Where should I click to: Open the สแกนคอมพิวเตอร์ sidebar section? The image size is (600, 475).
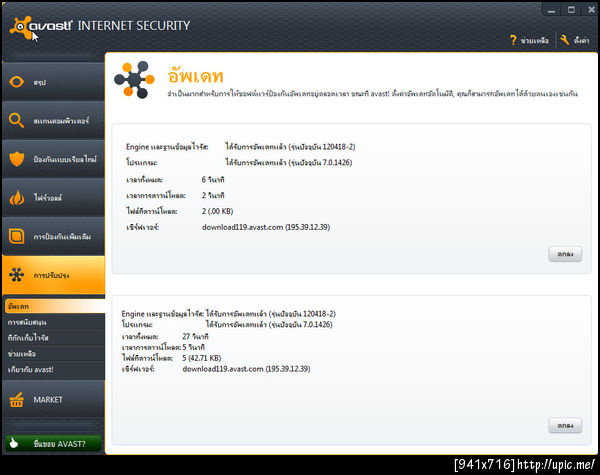[x=53, y=121]
